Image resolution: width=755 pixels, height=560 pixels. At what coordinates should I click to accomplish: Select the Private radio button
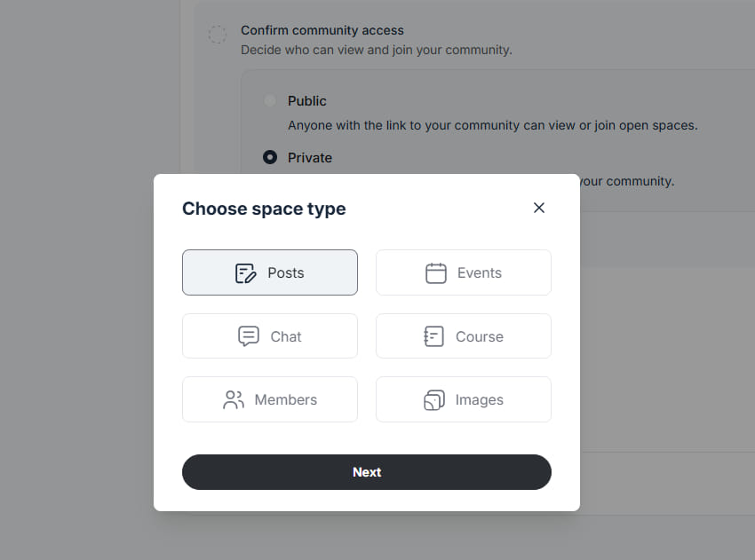270,157
